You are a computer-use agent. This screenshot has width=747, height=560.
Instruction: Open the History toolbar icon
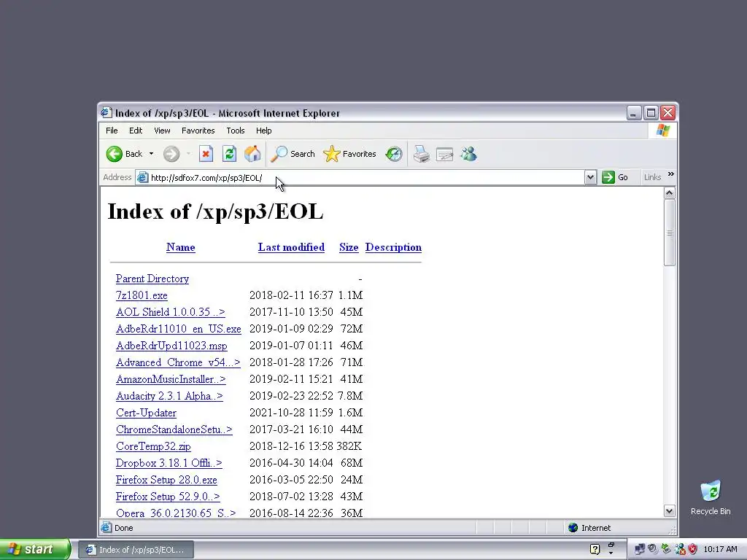[x=394, y=154]
